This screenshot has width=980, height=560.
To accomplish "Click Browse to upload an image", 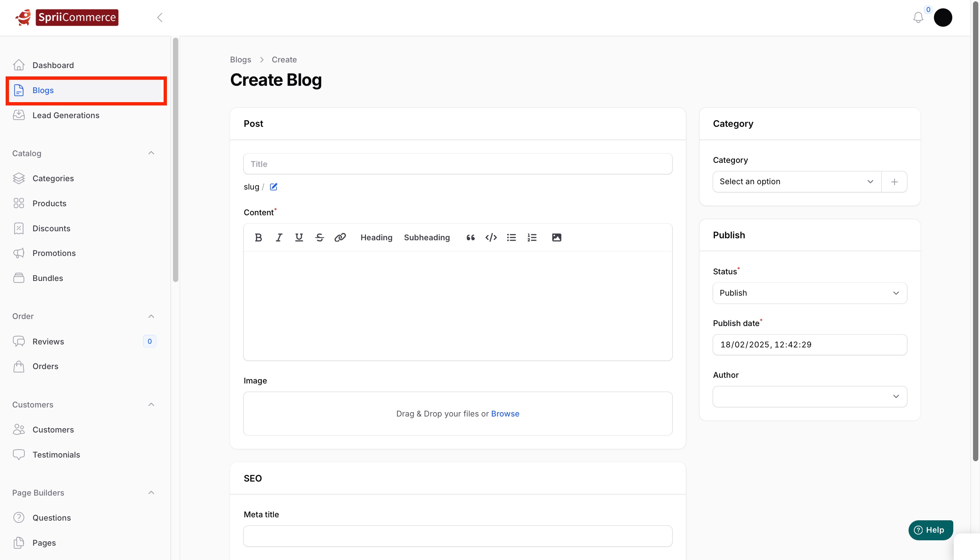I will coord(505,414).
